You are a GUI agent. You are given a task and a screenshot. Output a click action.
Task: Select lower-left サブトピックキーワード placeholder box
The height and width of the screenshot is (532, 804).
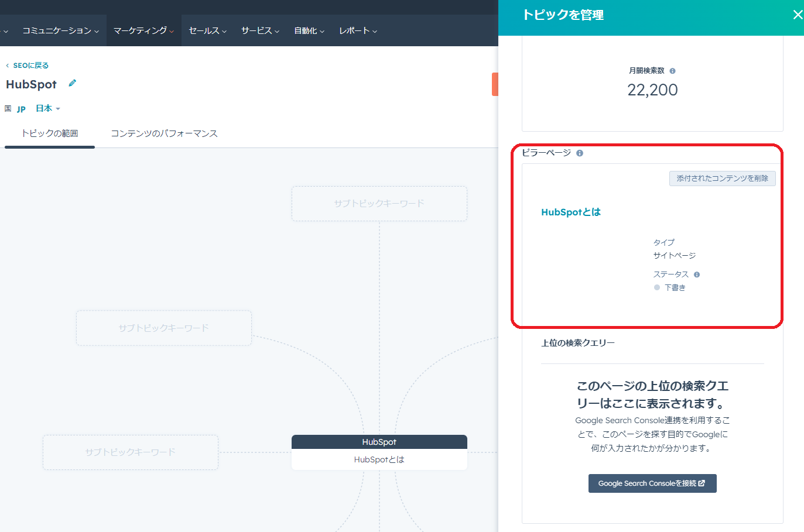click(131, 452)
